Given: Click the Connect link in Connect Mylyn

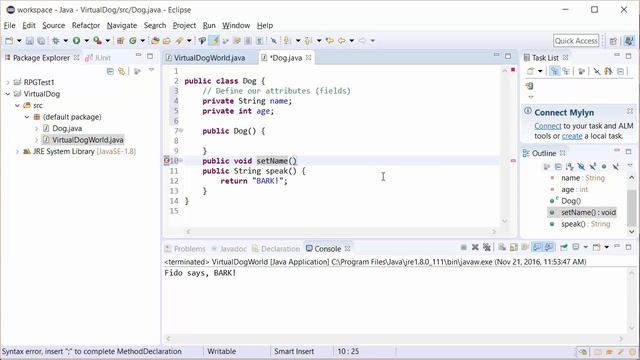Looking at the screenshot, I should (548, 126).
